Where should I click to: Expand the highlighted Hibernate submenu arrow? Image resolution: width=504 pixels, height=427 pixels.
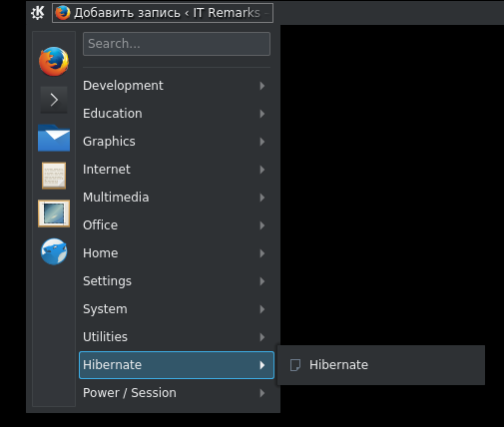tap(262, 365)
